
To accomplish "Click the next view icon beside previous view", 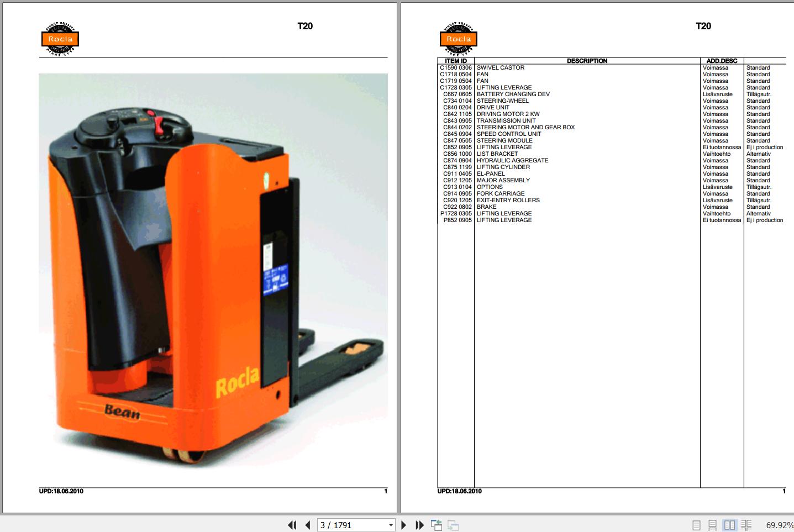I will pos(453,525).
